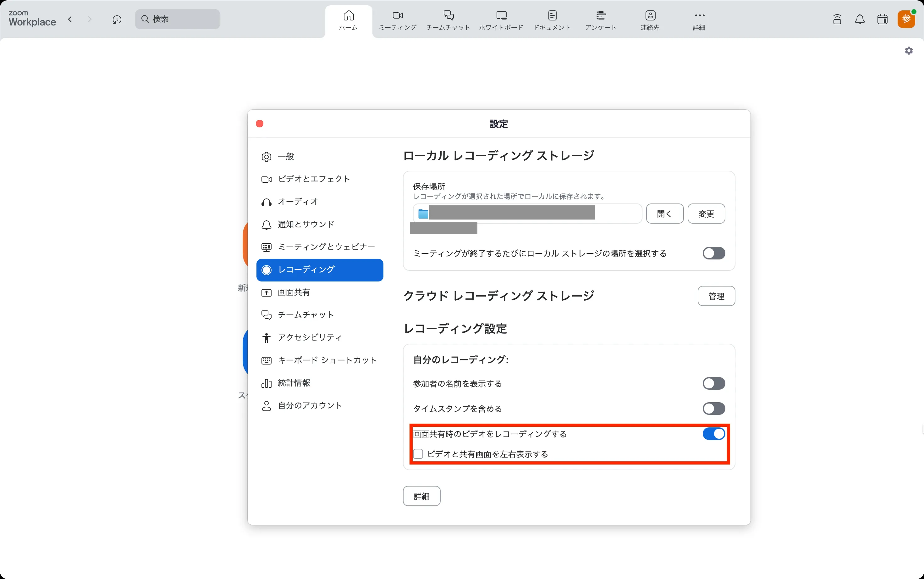924x579 pixels.
Task: Open Team Chat in top navigation
Action: coord(448,20)
